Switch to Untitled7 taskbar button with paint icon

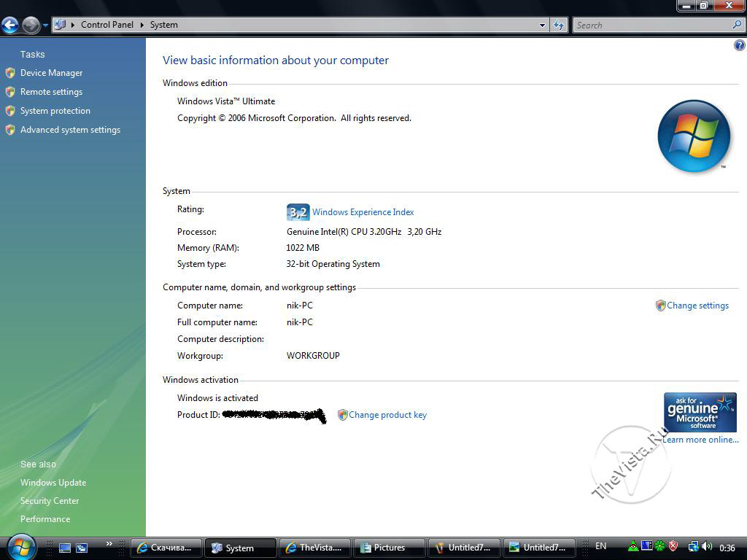click(464, 548)
